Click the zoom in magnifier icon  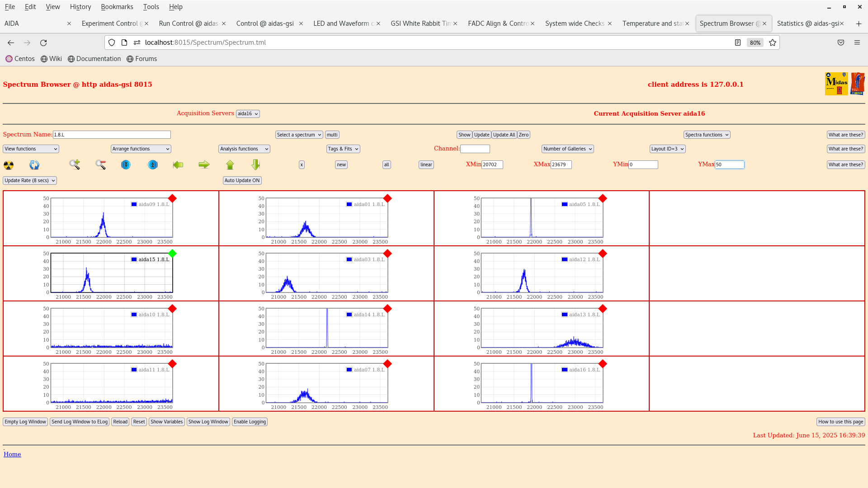pyautogui.click(x=75, y=164)
